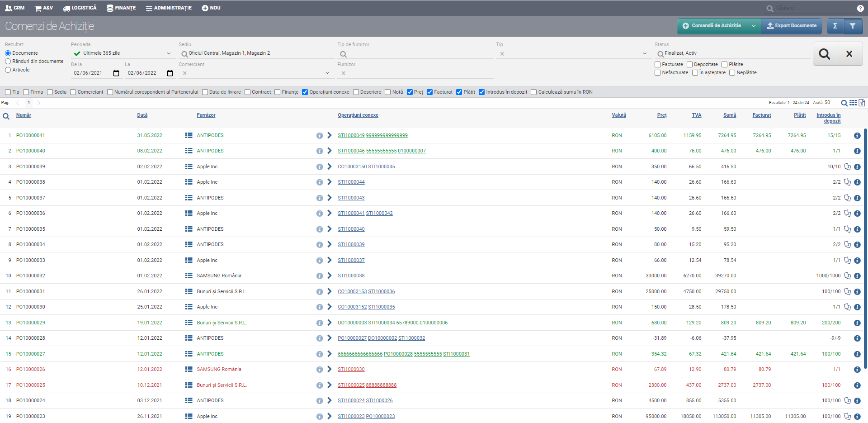Viewport: 868px width, 423px height.
Task: Click the info icon next to SAMSUNG România row 10
Action: pyautogui.click(x=319, y=276)
